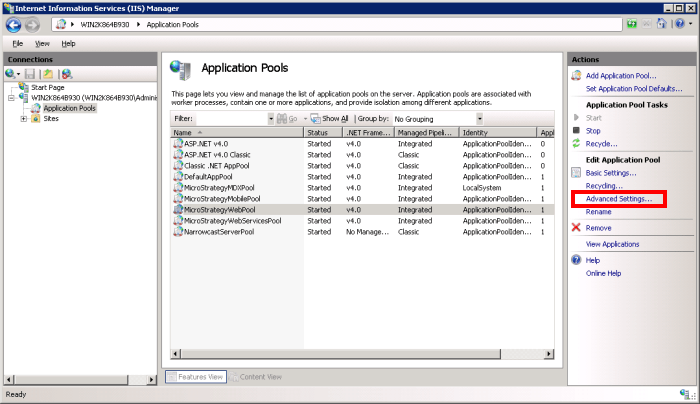Open Advanced Settings link
The image size is (700, 404).
(x=619, y=199)
